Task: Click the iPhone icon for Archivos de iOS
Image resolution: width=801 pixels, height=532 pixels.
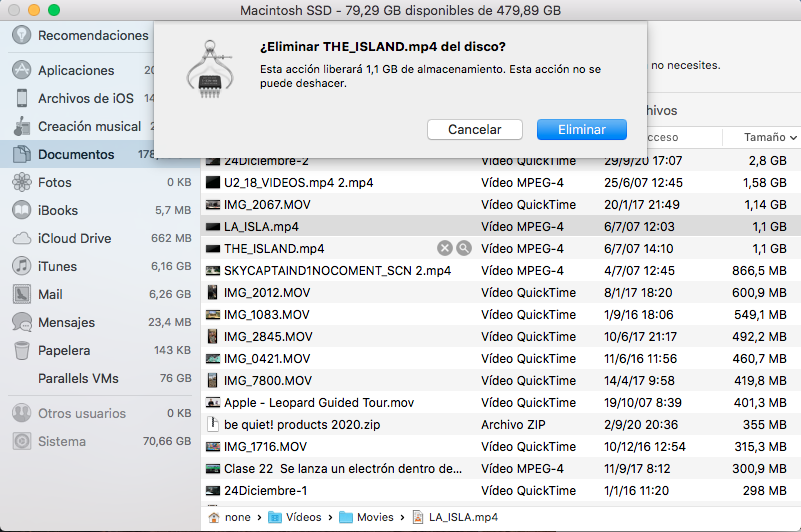Action: click(21, 98)
